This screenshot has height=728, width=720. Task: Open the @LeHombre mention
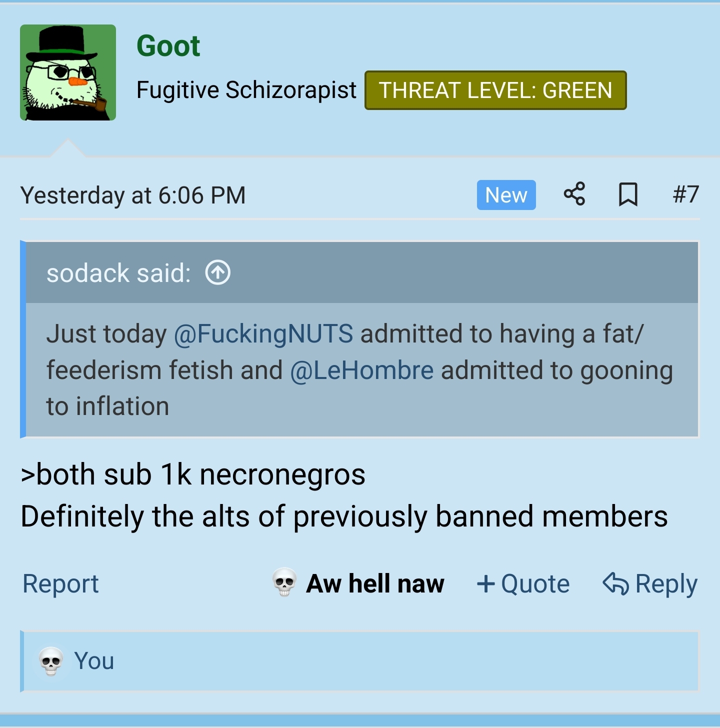[362, 370]
